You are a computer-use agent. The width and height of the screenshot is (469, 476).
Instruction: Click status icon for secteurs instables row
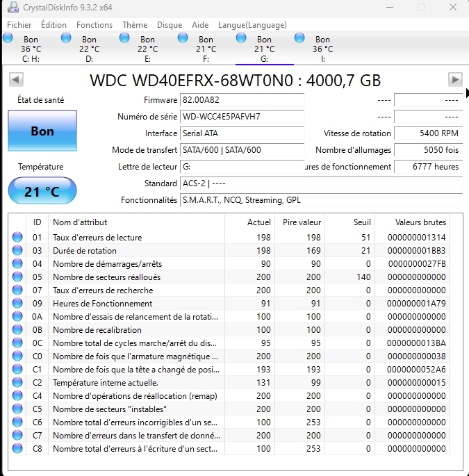coord(17,409)
